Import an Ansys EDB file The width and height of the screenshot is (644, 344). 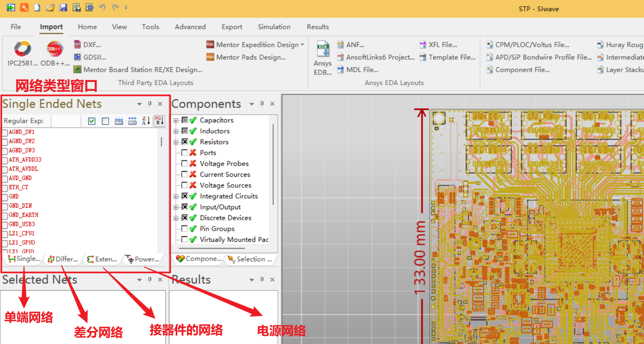click(x=323, y=57)
